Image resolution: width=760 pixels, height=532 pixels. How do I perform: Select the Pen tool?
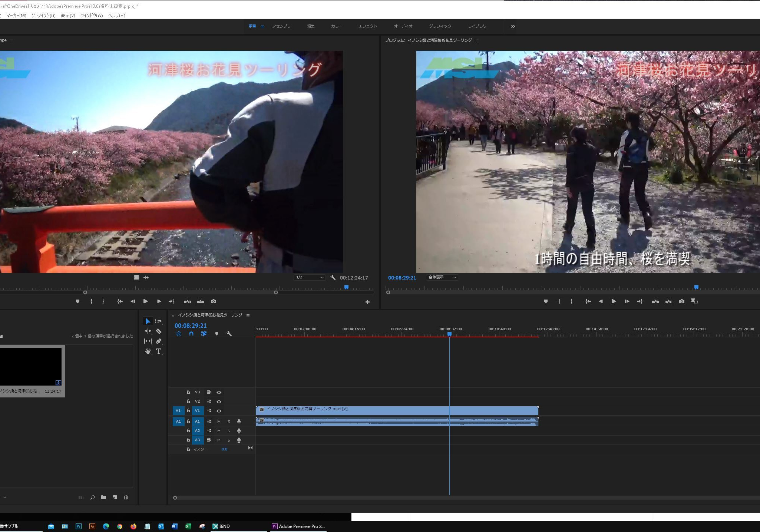pos(159,341)
